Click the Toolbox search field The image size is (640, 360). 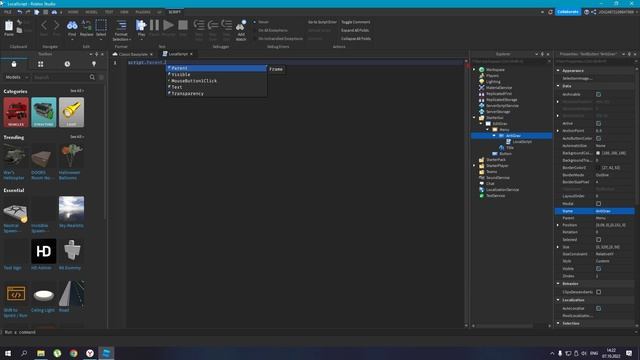60,77
